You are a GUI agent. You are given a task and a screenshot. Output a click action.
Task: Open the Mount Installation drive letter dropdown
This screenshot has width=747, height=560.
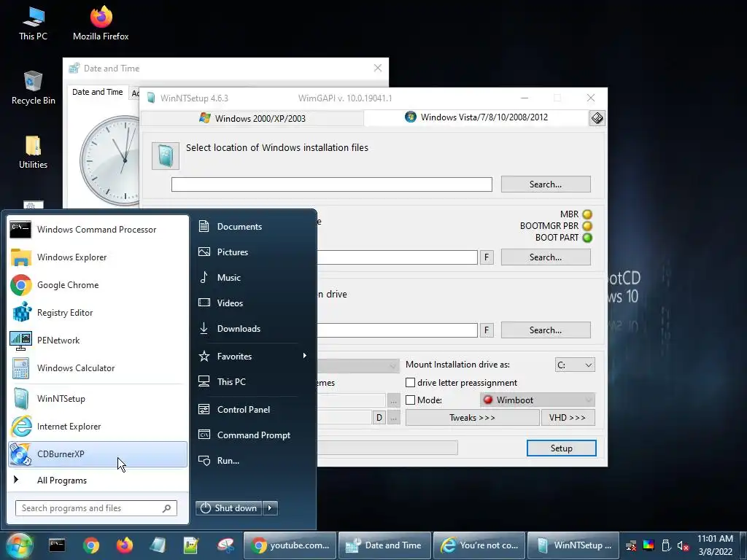point(575,365)
